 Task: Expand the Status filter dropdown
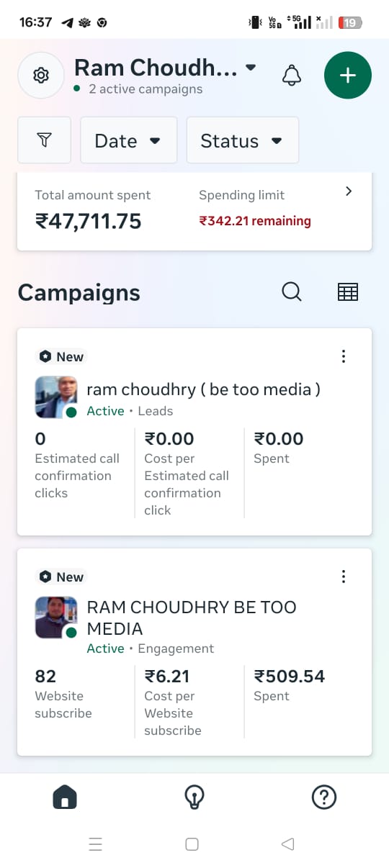tap(242, 140)
